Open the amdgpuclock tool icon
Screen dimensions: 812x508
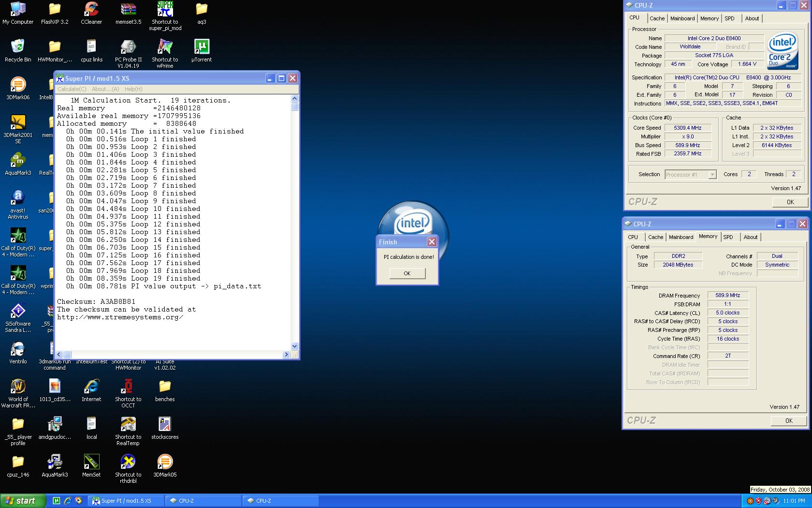click(55, 428)
